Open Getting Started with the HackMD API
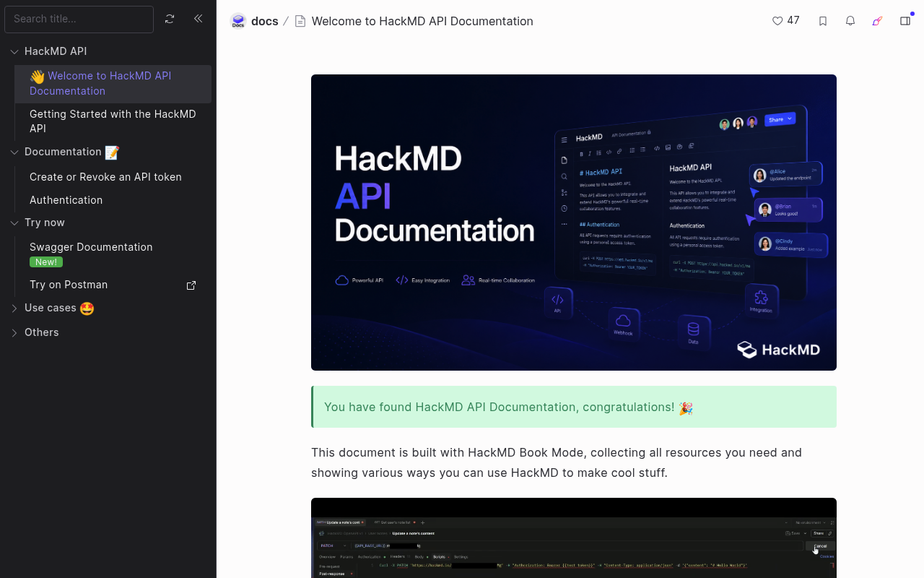 pyautogui.click(x=113, y=121)
